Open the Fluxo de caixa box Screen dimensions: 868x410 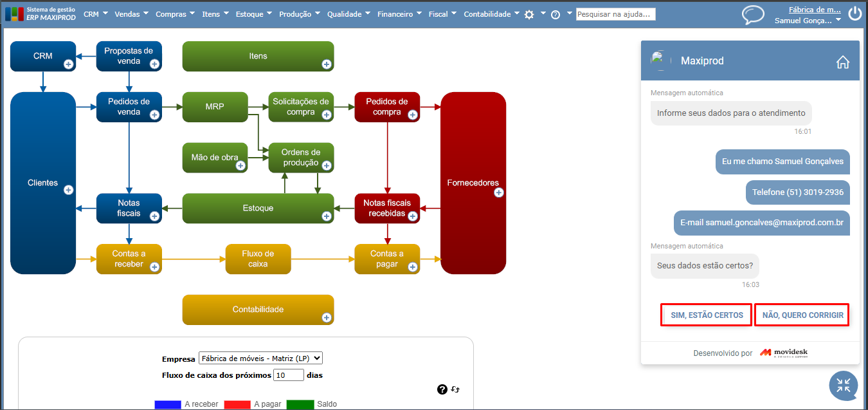click(x=258, y=259)
